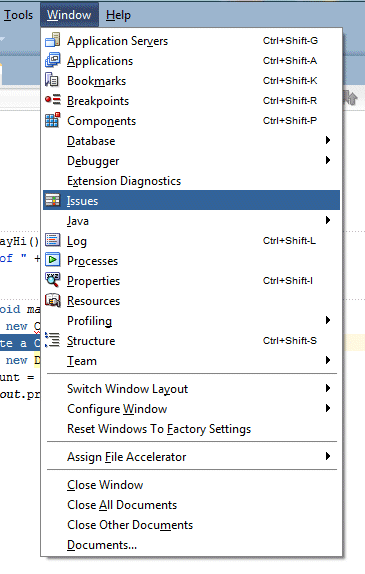The width and height of the screenshot is (365, 574).
Task: Click the Ctrl+Shift-S shortcut text
Action: pyautogui.click(x=290, y=340)
